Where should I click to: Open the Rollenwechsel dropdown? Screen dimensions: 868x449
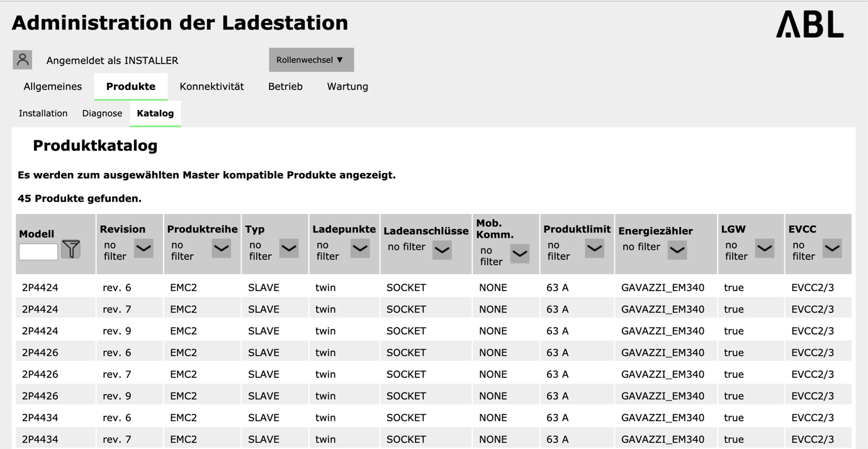pos(311,60)
